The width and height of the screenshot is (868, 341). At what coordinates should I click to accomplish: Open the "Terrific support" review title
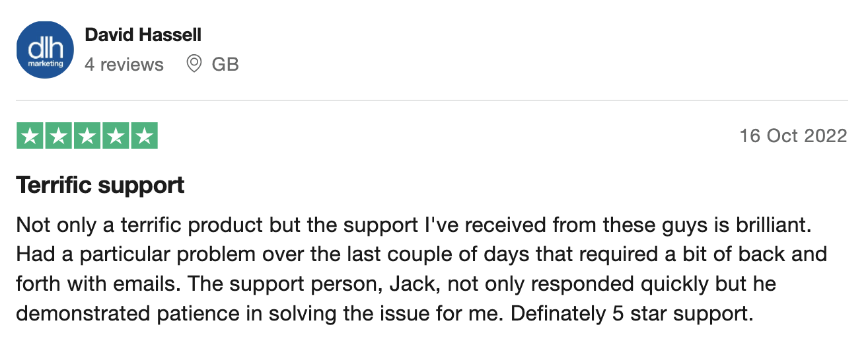coord(100,186)
